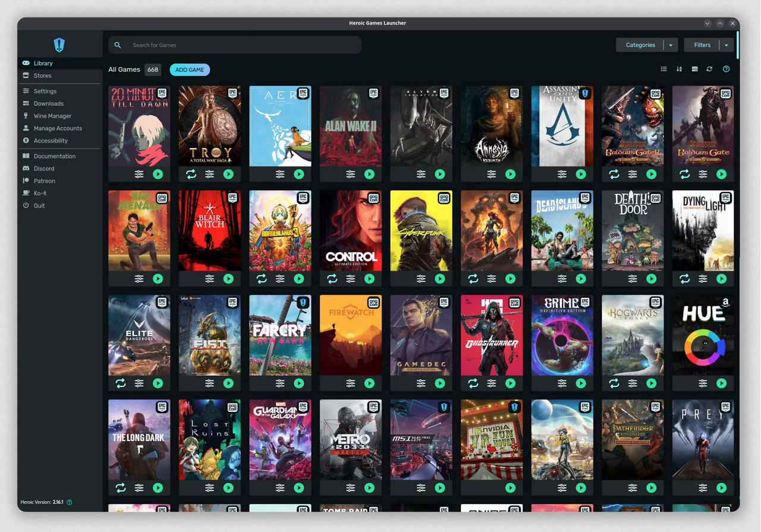Click update icon on The Long Dark
The height and width of the screenshot is (532, 761).
121,488
